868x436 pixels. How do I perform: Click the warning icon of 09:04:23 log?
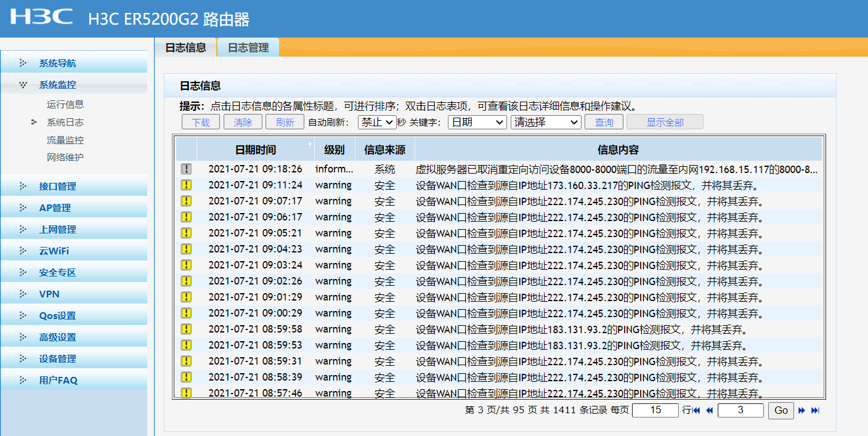(x=186, y=249)
